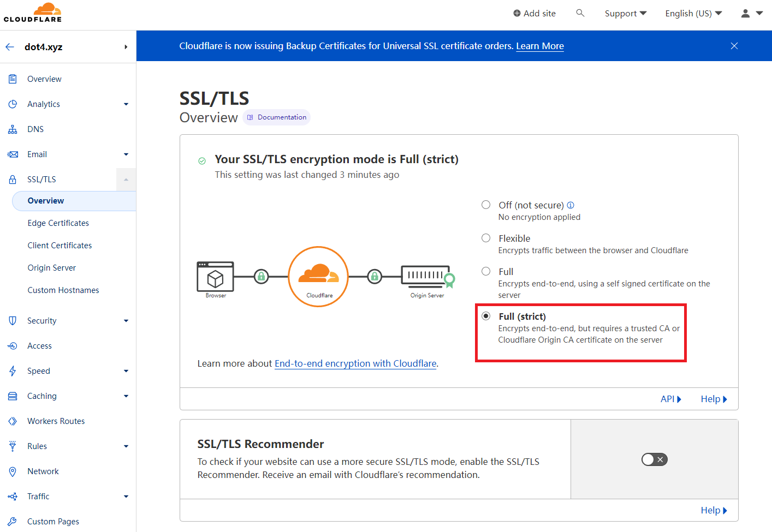Go back using arrow beside dot4.xyz
Image resolution: width=772 pixels, height=532 pixels.
pos(10,47)
